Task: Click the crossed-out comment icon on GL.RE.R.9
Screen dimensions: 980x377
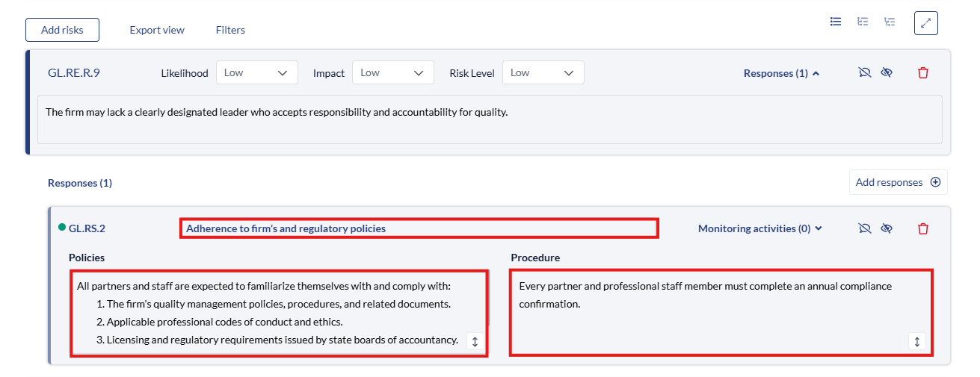Action: [865, 73]
